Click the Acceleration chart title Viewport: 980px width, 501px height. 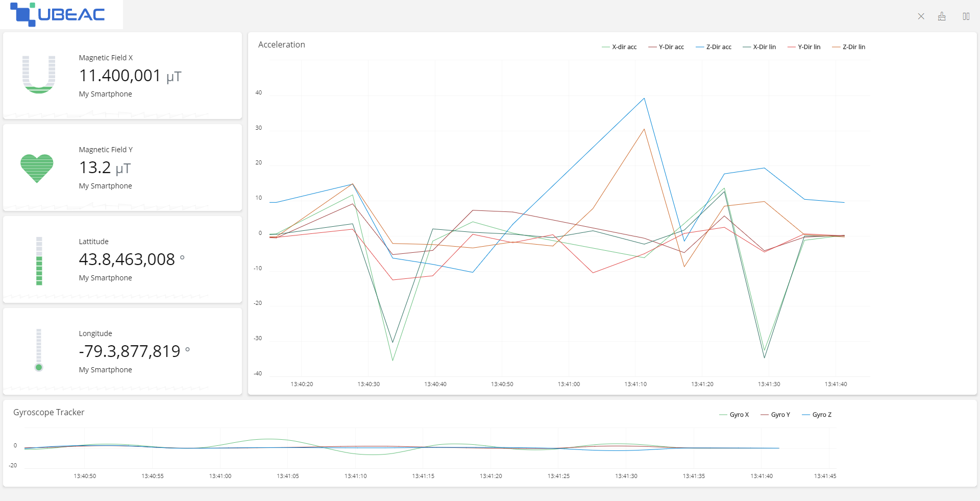(x=282, y=44)
